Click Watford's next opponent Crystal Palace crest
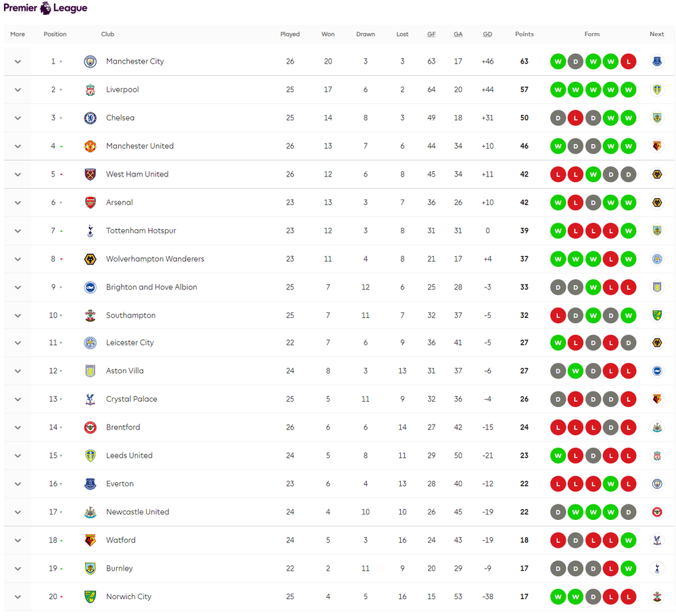Image resolution: width=676 pixels, height=616 pixels. point(656,540)
